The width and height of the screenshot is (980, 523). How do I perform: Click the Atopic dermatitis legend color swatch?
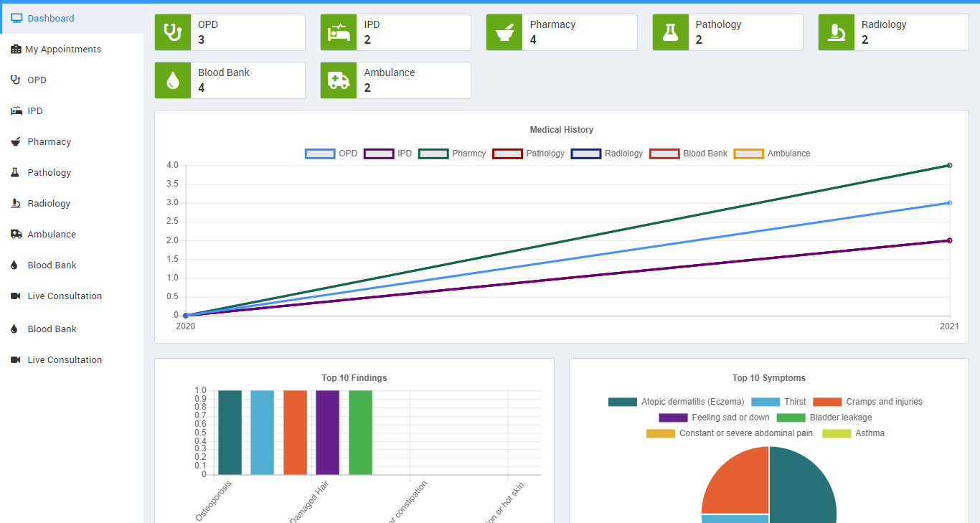pyautogui.click(x=622, y=402)
